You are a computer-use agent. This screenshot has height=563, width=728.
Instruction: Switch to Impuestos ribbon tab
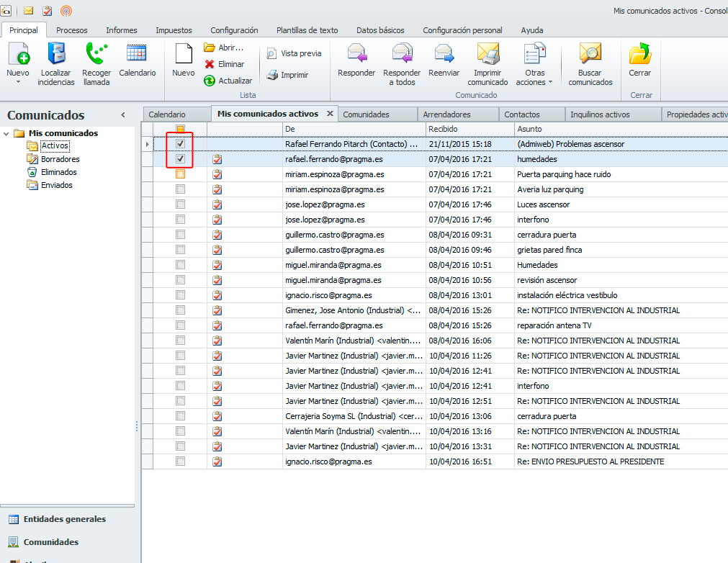pyautogui.click(x=174, y=30)
